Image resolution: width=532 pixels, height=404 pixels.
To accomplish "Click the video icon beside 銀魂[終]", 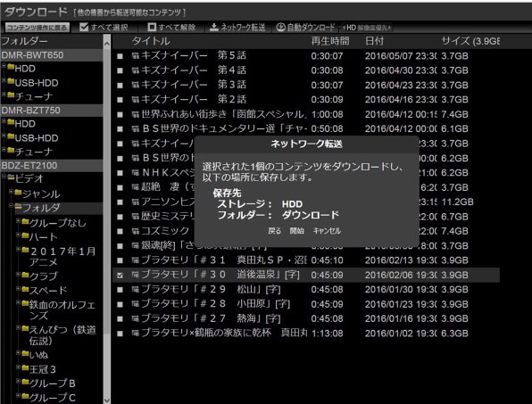I will click(x=136, y=246).
